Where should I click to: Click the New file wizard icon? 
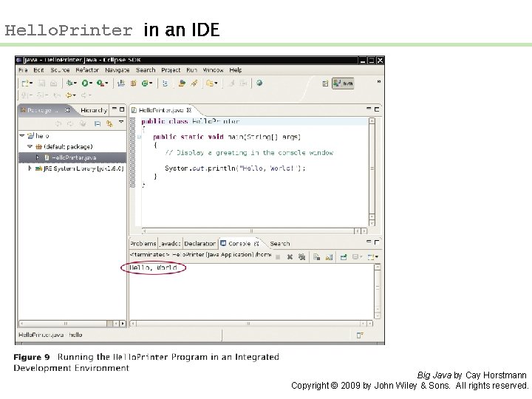[25, 83]
